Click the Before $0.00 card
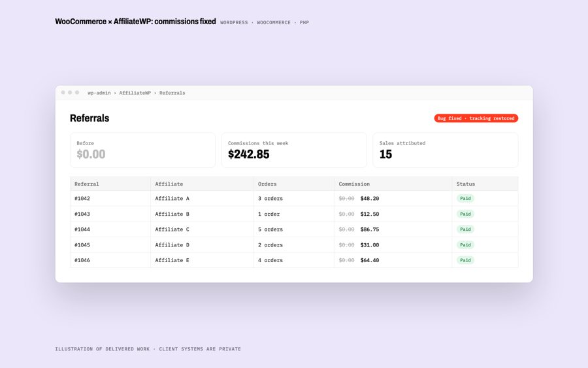The image size is (588, 368). coord(142,150)
